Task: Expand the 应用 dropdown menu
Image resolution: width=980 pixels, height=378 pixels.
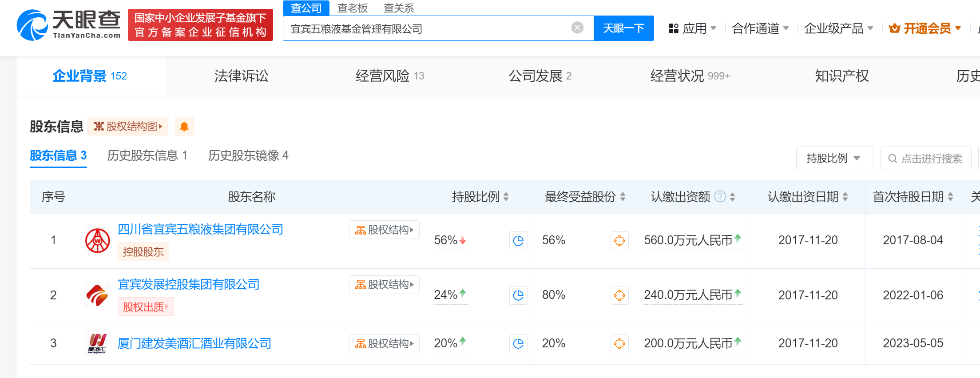Action: 693,28
